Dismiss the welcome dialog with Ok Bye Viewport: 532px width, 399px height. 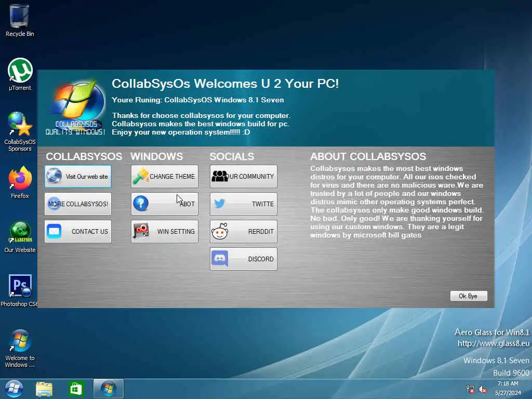(x=469, y=296)
